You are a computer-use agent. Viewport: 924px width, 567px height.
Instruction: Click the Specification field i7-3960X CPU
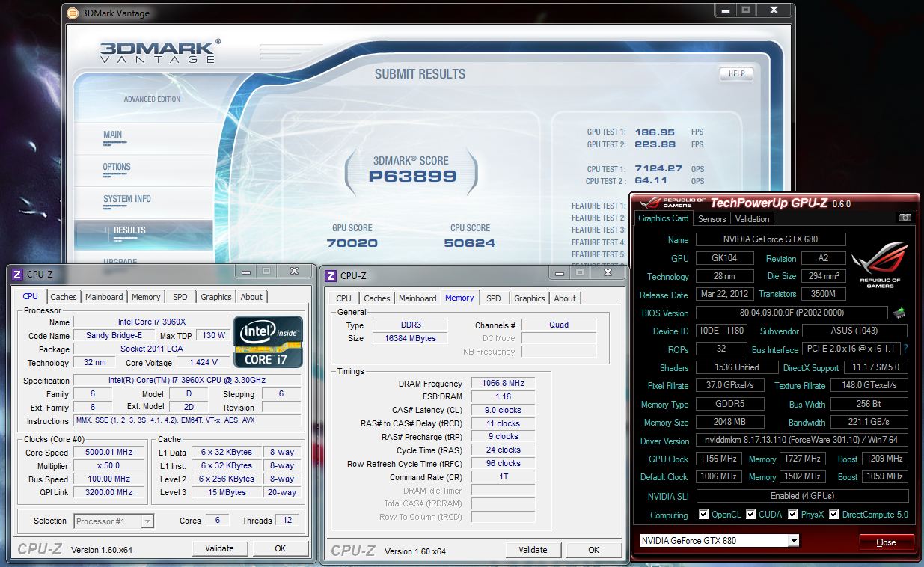click(187, 381)
